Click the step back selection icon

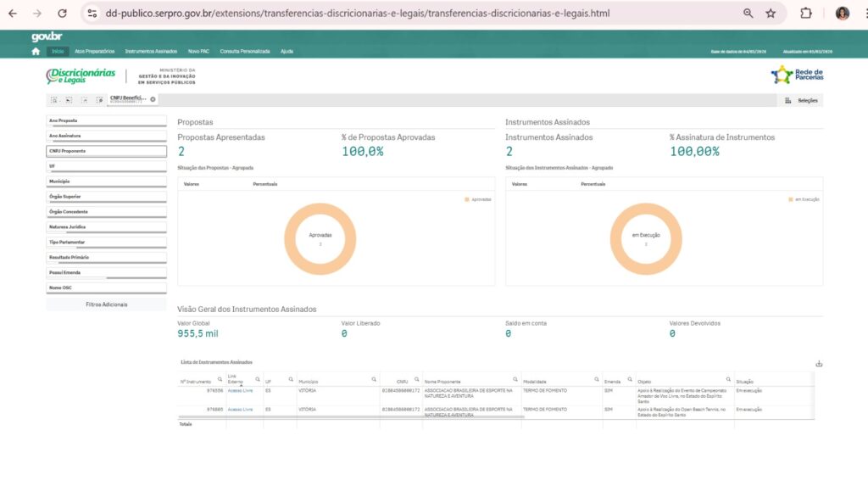tap(69, 100)
